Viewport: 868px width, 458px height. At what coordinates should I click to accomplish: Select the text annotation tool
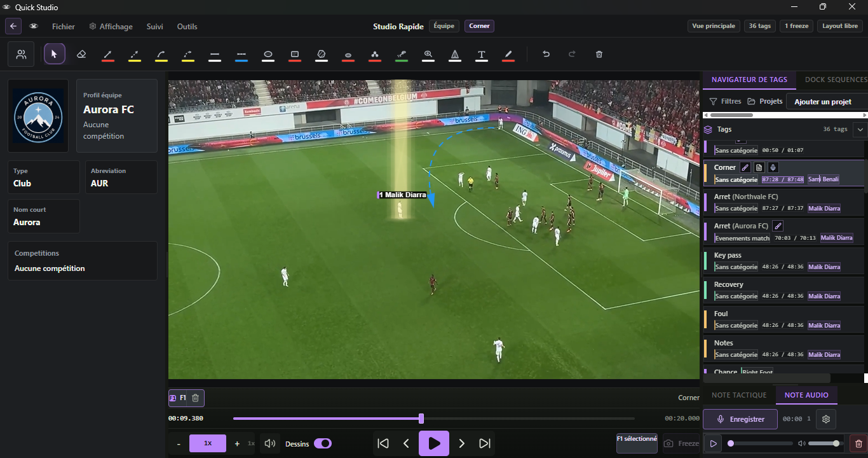tap(482, 54)
